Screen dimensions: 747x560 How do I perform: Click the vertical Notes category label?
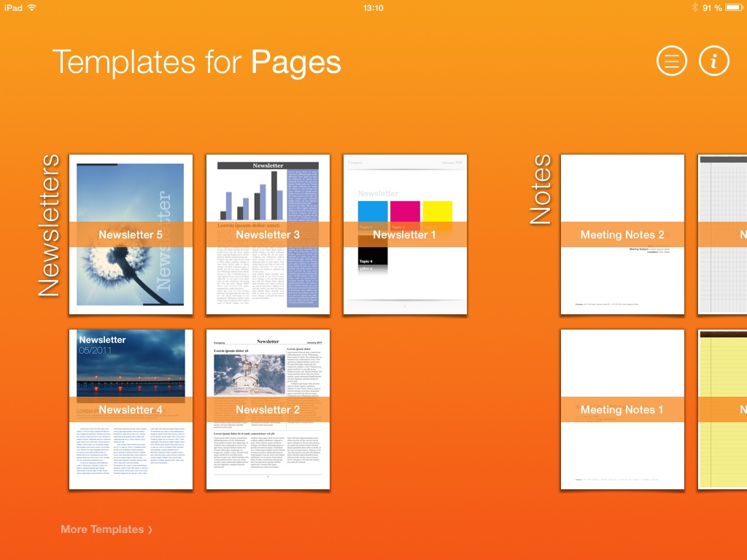point(541,179)
